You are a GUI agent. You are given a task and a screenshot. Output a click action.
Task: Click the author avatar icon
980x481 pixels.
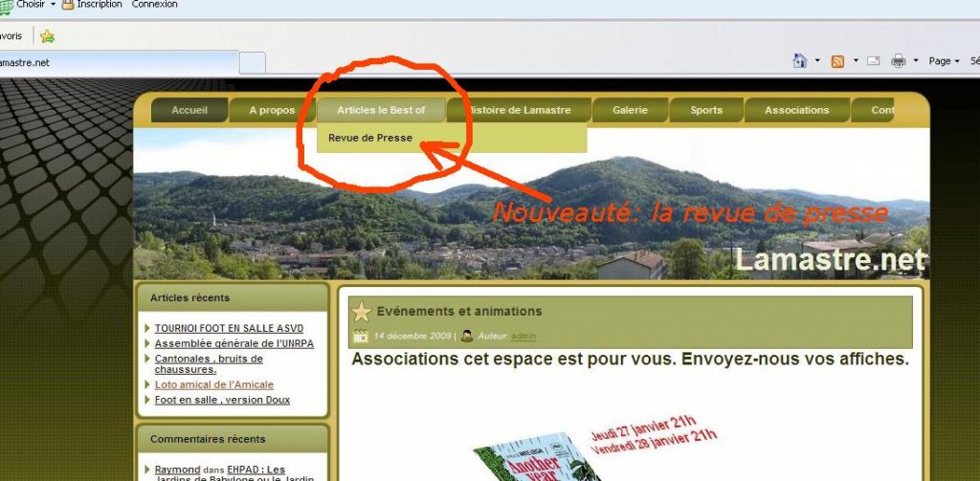(467, 336)
